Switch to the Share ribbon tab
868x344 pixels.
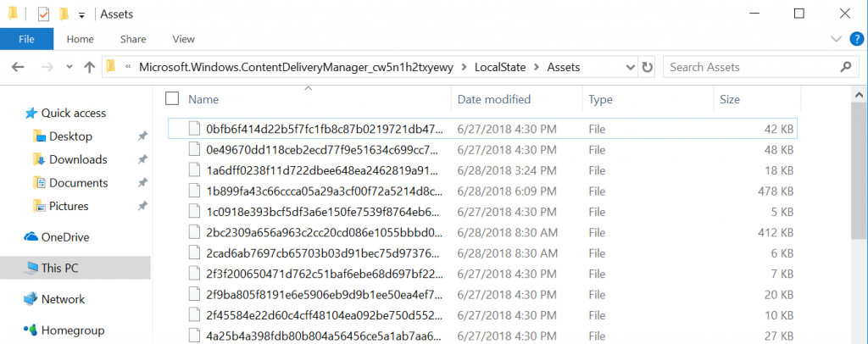133,39
